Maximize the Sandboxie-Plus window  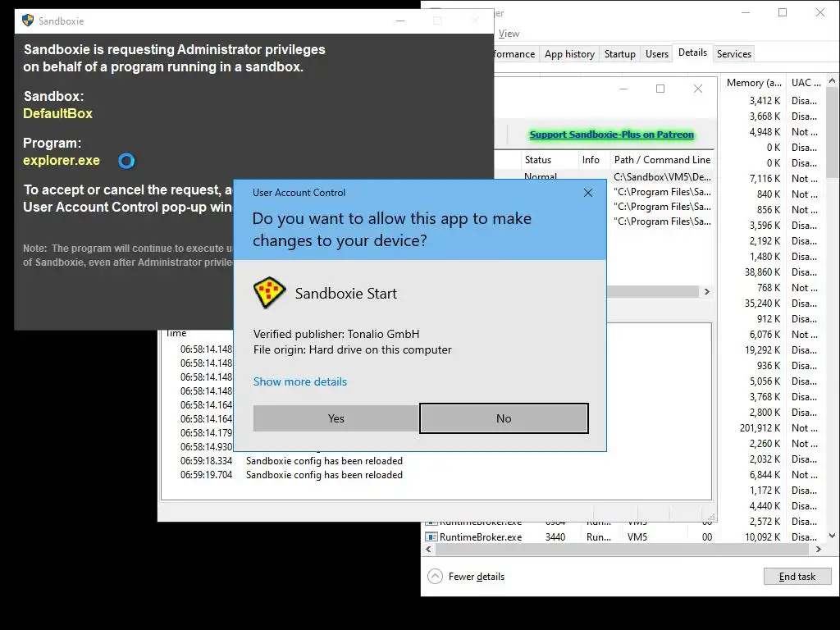(x=660, y=89)
